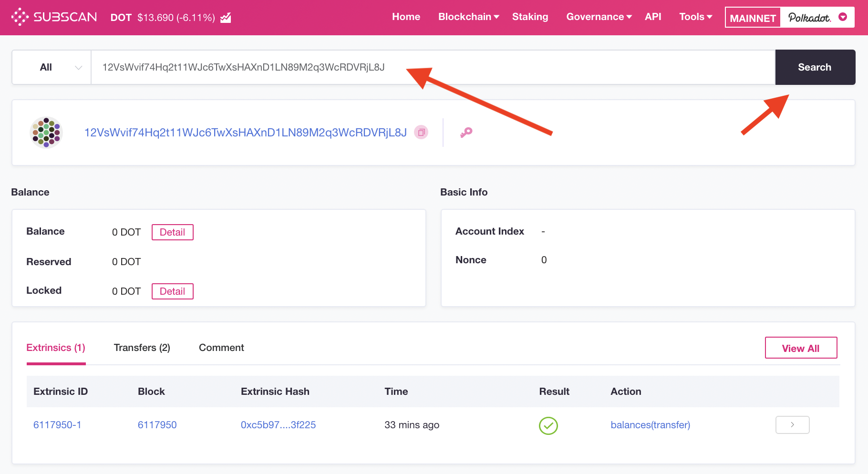Click the pink key icon beside the address
868x474 pixels.
coord(466,132)
